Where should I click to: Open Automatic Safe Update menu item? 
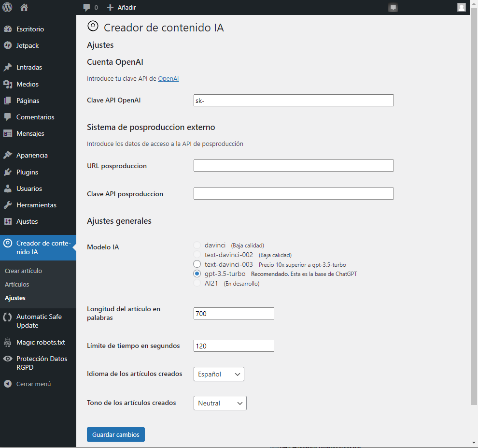pyautogui.click(x=38, y=321)
